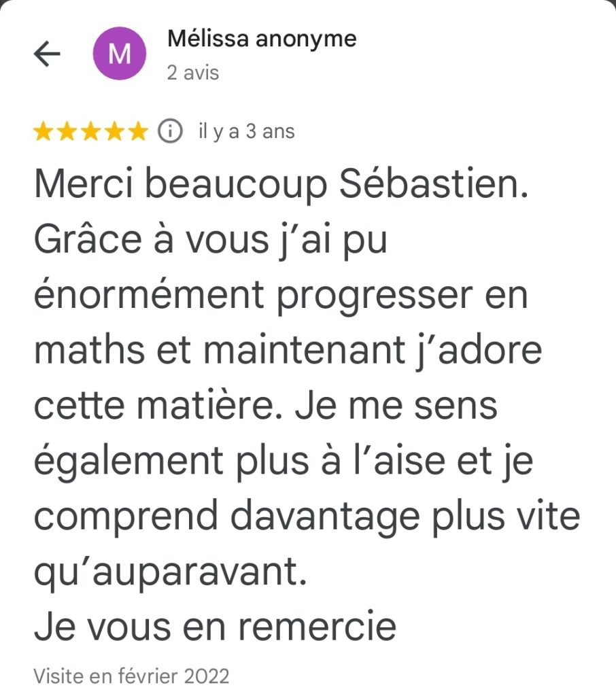Select the fourth rating star

114,131
